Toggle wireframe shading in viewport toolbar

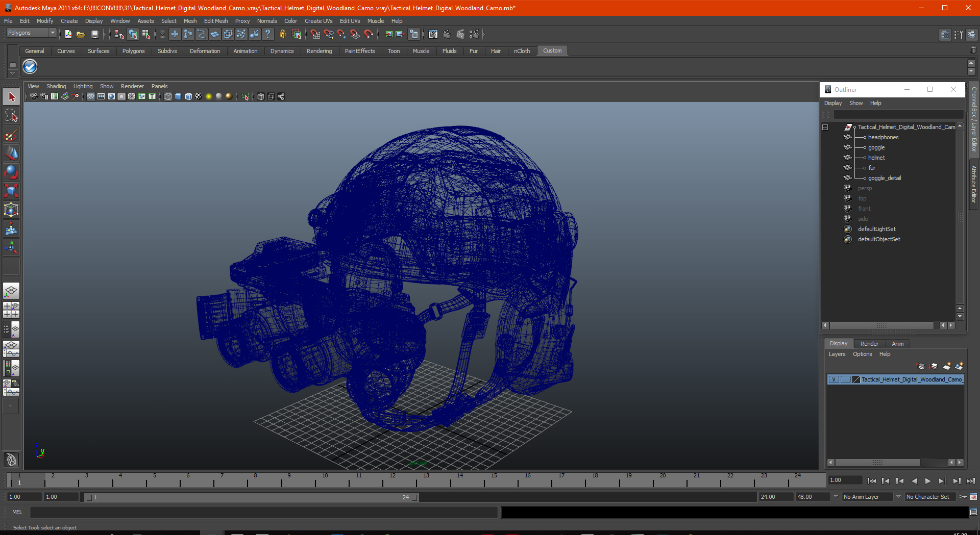(168, 96)
